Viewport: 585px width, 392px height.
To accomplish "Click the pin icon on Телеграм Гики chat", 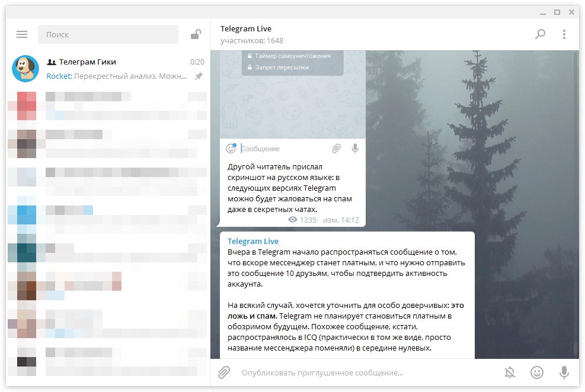I will coord(199,76).
